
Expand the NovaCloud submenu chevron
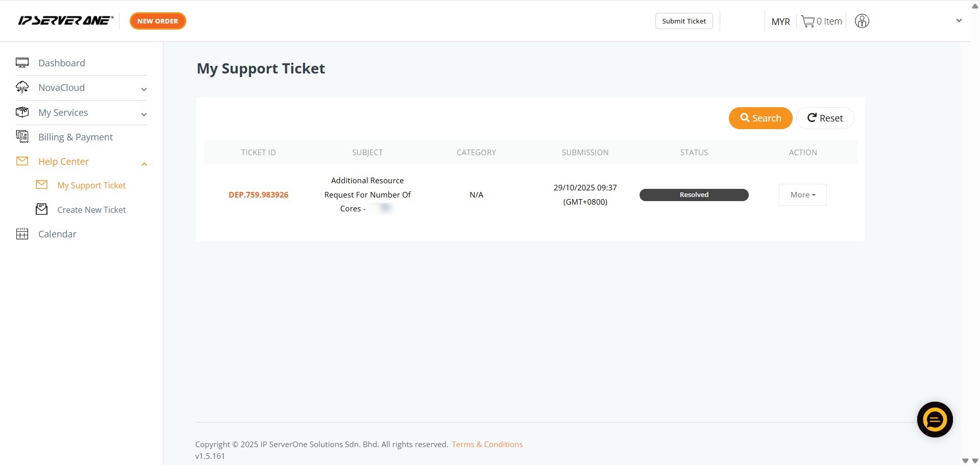click(144, 89)
